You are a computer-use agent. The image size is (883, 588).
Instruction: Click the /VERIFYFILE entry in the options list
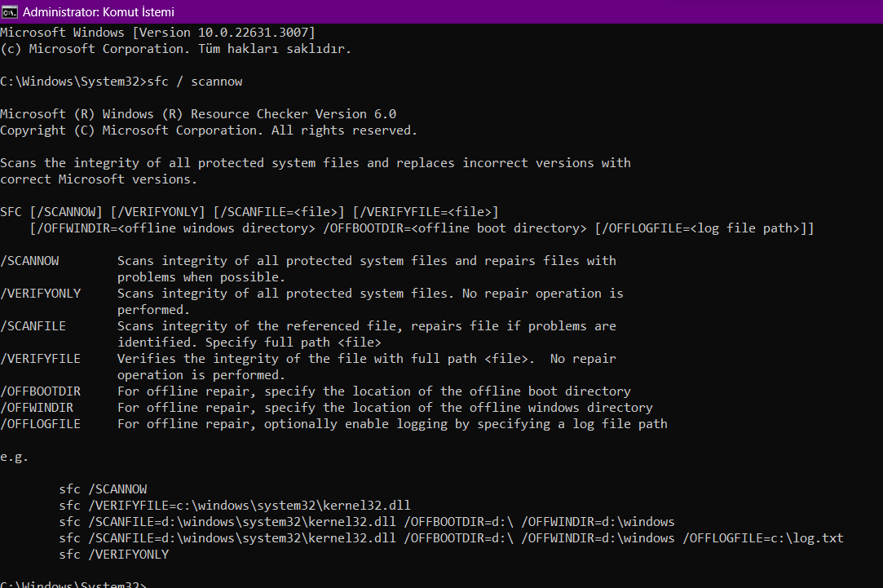point(40,359)
